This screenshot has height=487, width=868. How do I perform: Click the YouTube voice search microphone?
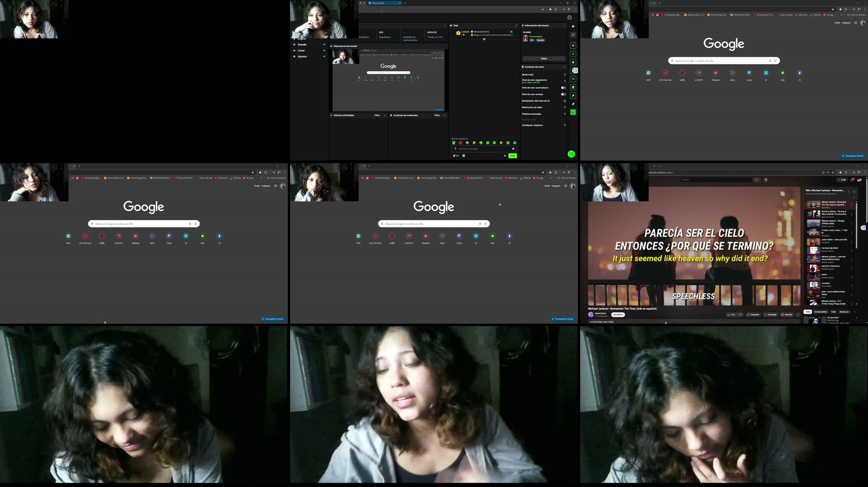coord(766,180)
